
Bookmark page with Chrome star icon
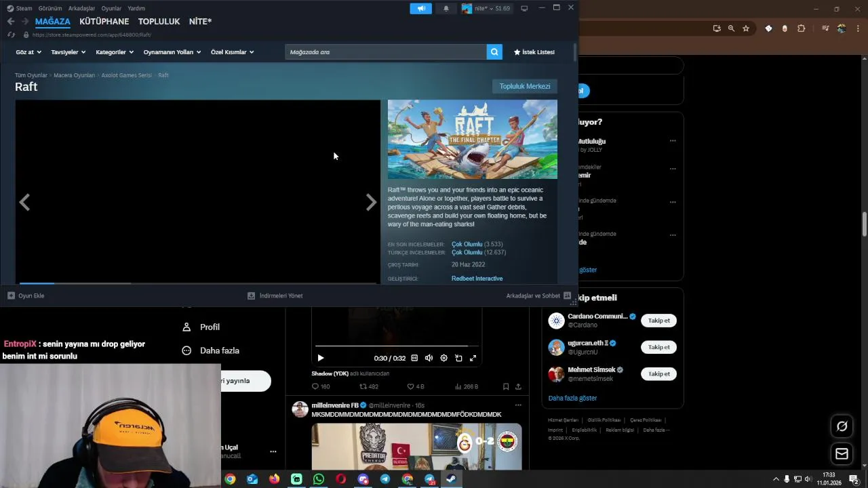tap(746, 28)
